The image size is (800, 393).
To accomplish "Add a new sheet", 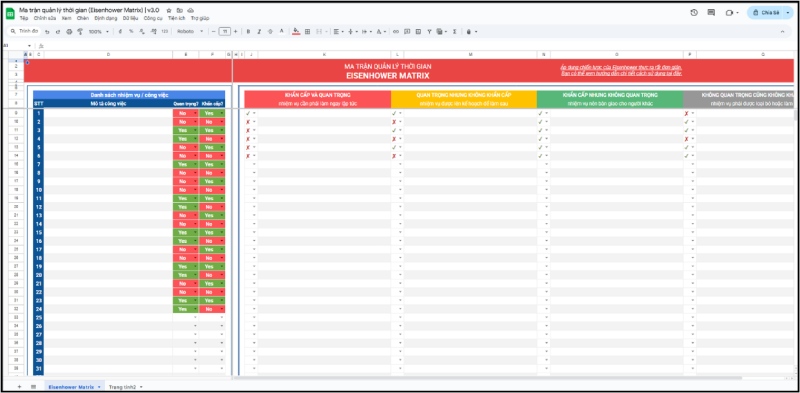I will click(19, 387).
